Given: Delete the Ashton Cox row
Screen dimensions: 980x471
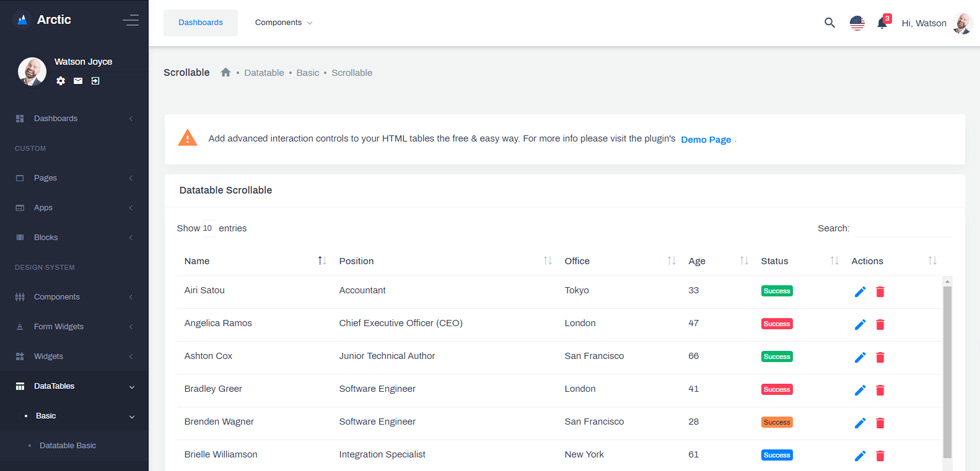Looking at the screenshot, I should coord(880,357).
